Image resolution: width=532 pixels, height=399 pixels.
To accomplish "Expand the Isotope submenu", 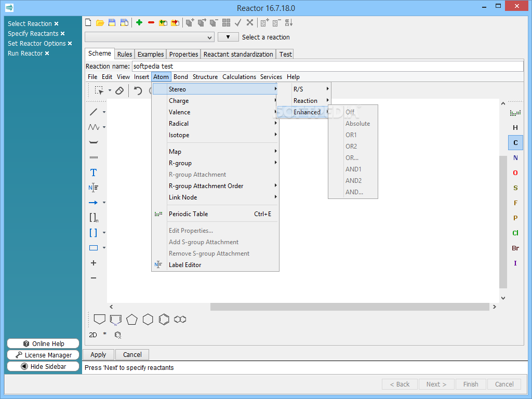I will (x=216, y=135).
